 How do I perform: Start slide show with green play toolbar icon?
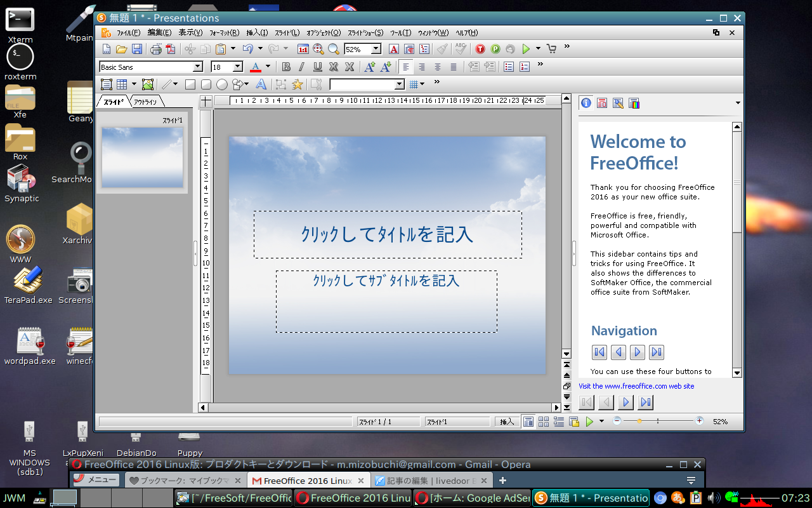526,49
